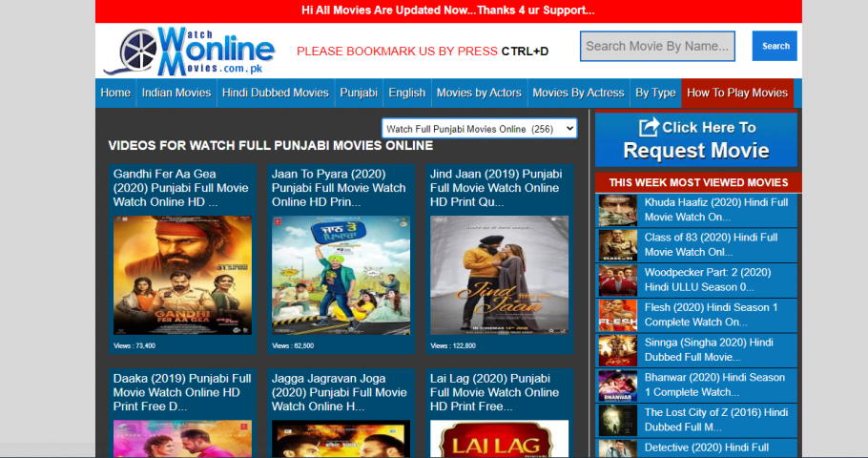868x458 pixels.
Task: Click the Bhanwar sidebar thumbnail
Action: tap(618, 385)
